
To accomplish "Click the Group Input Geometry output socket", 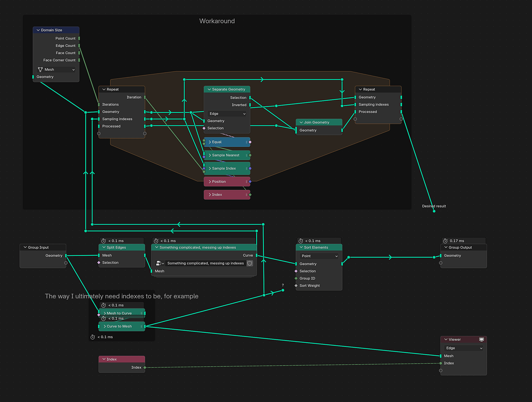I will coord(66,256).
